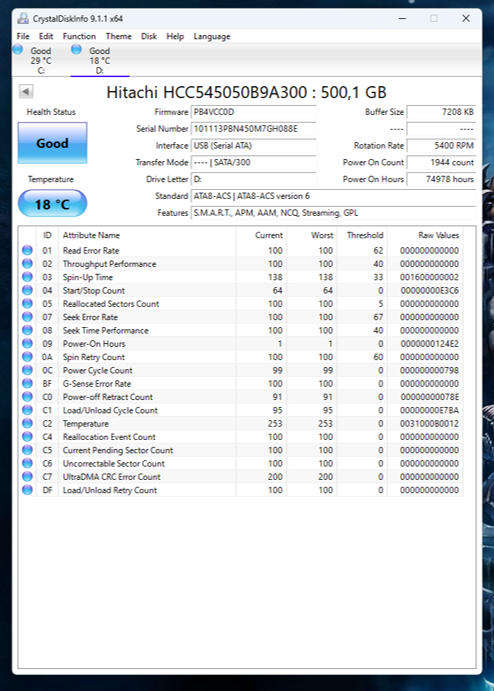Click status orb for Power Cycle Count
The height and width of the screenshot is (691, 494).
(27, 370)
